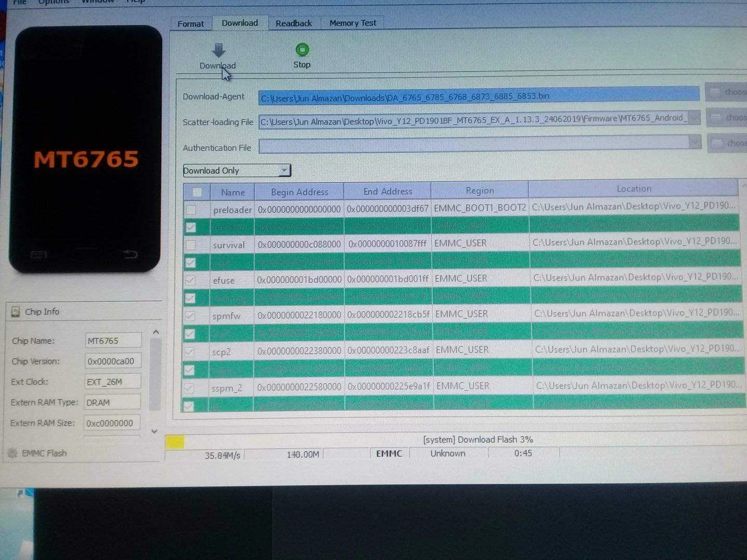Click begin address 0x000000000c088000
The image size is (747, 560).
coord(299,244)
